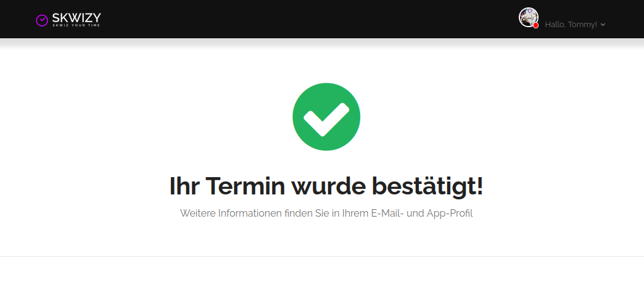Click the 'SKWIZ YOUR TIME' tagline
This screenshot has width=644, height=287.
[x=76, y=25]
